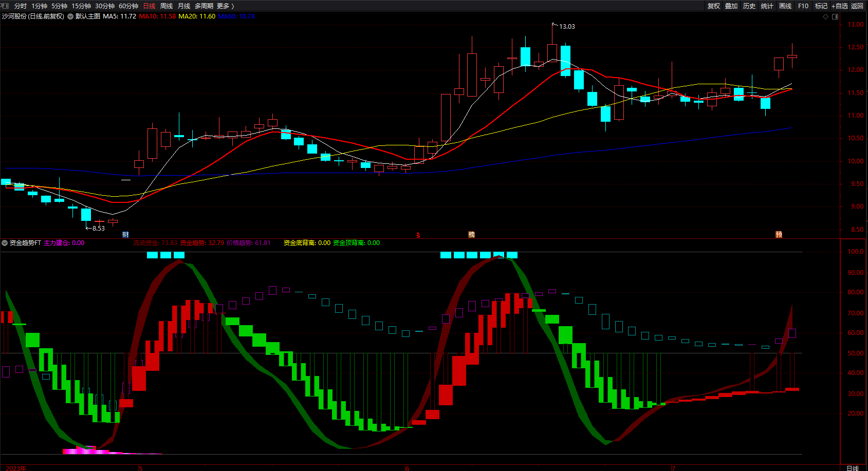
Task: Select the 1分钟 period tab
Action: (39, 6)
